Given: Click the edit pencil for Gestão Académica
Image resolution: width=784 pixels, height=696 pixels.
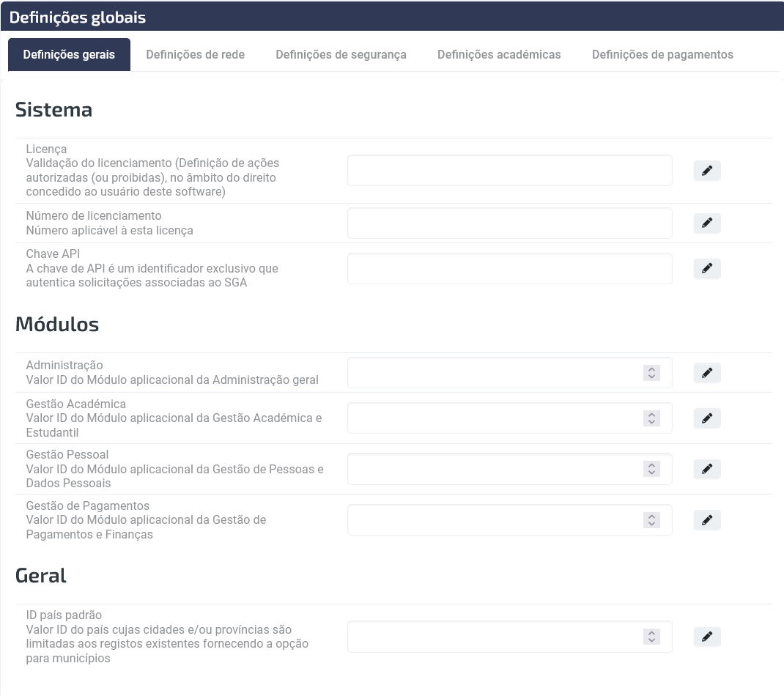Looking at the screenshot, I should [707, 418].
